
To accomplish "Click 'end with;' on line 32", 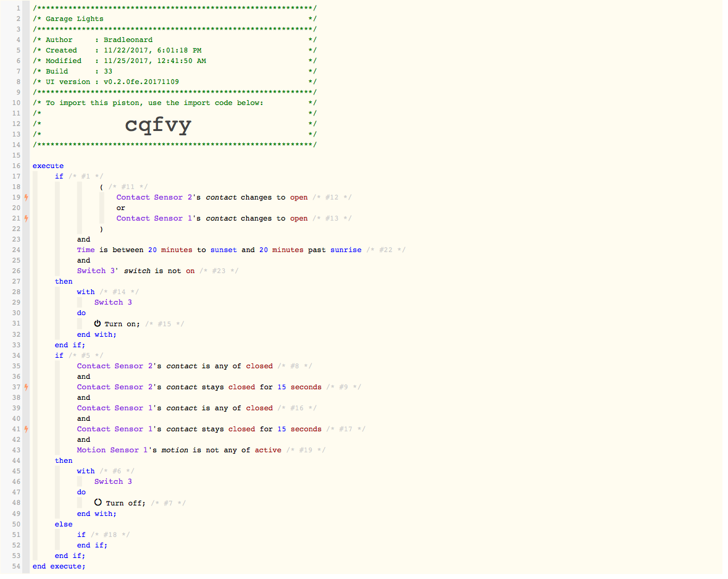I will [x=96, y=334].
